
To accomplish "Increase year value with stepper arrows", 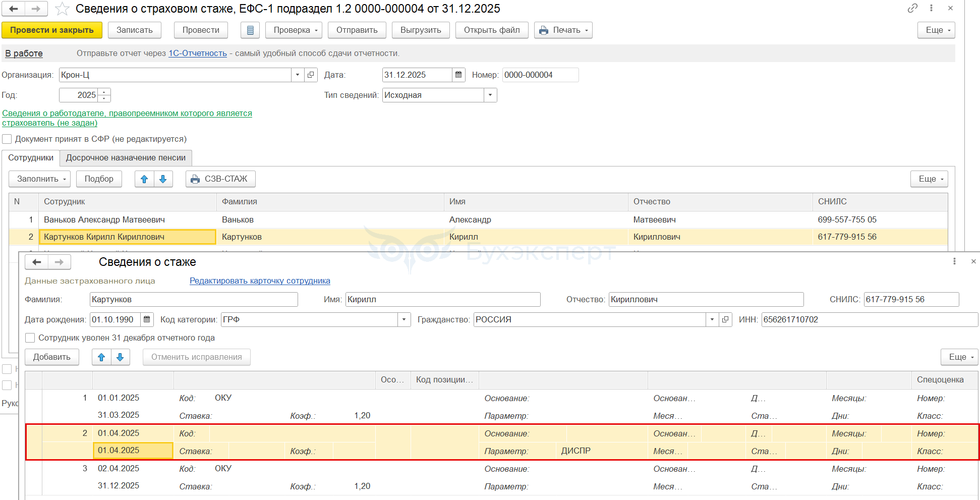I will (104, 92).
